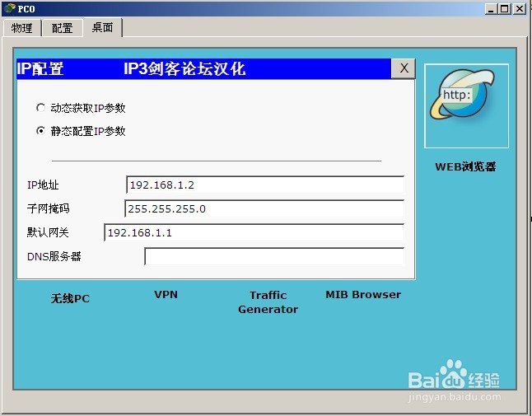
Task: Click the 默认网关 input field
Action: point(254,232)
